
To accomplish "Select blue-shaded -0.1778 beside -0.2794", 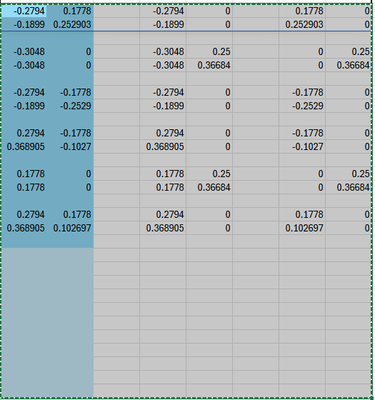I will pyautogui.click(x=75, y=92).
